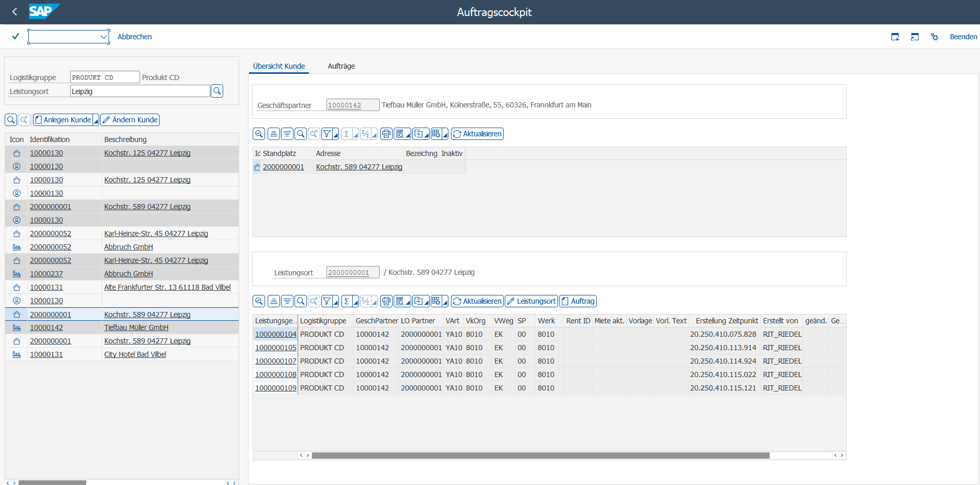This screenshot has height=485, width=980.
Task: Click the layout window icon left of the settings gear
Action: point(915,37)
